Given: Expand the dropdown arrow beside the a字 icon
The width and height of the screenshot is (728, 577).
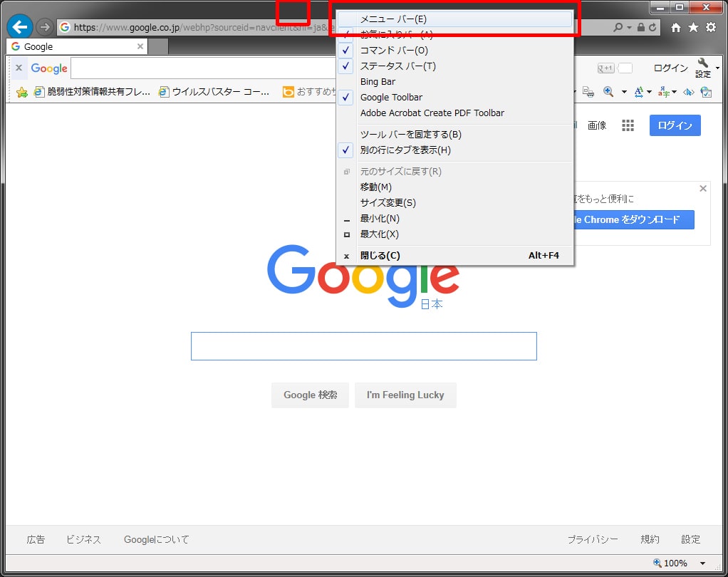Looking at the screenshot, I should pos(674,92).
